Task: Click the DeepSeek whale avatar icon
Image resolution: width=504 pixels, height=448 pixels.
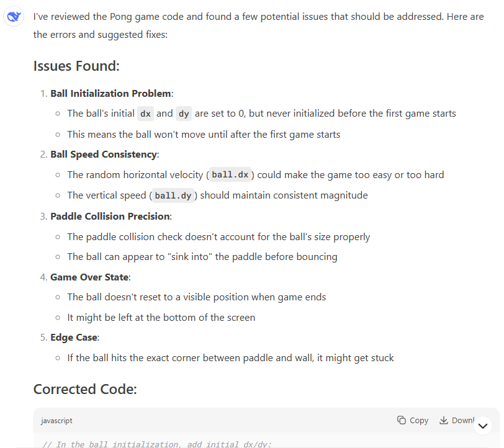Action: tap(14, 17)
